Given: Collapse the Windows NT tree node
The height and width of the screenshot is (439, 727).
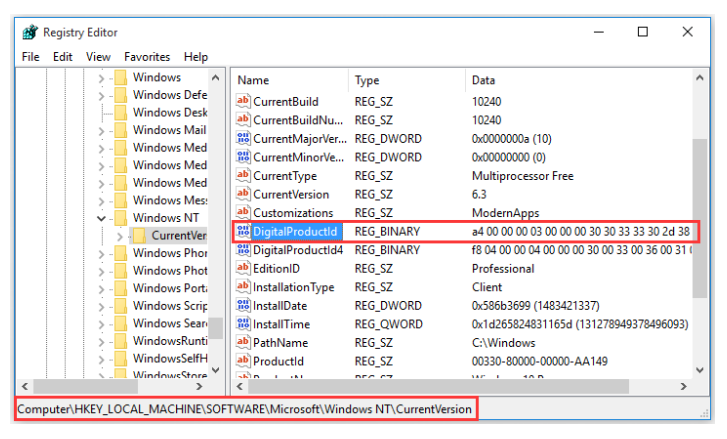Looking at the screenshot, I should (102, 218).
